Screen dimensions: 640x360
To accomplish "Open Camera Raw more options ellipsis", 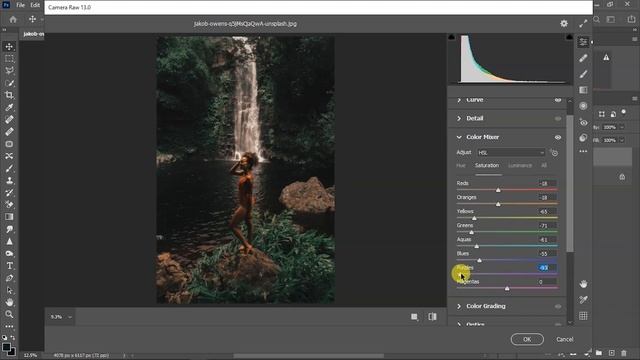I will [583, 151].
